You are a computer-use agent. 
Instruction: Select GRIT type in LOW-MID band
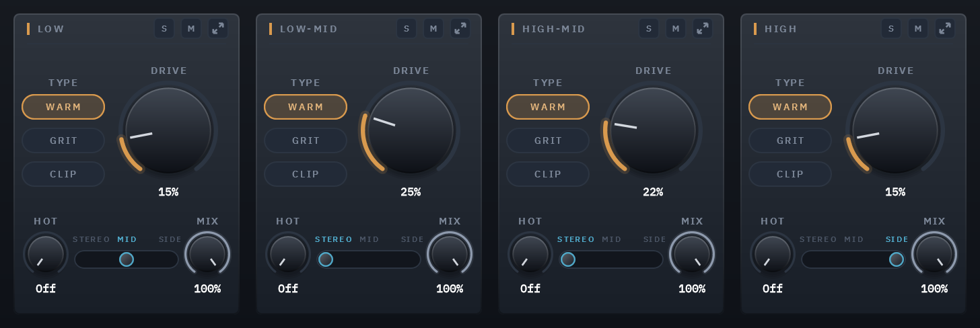tap(306, 140)
